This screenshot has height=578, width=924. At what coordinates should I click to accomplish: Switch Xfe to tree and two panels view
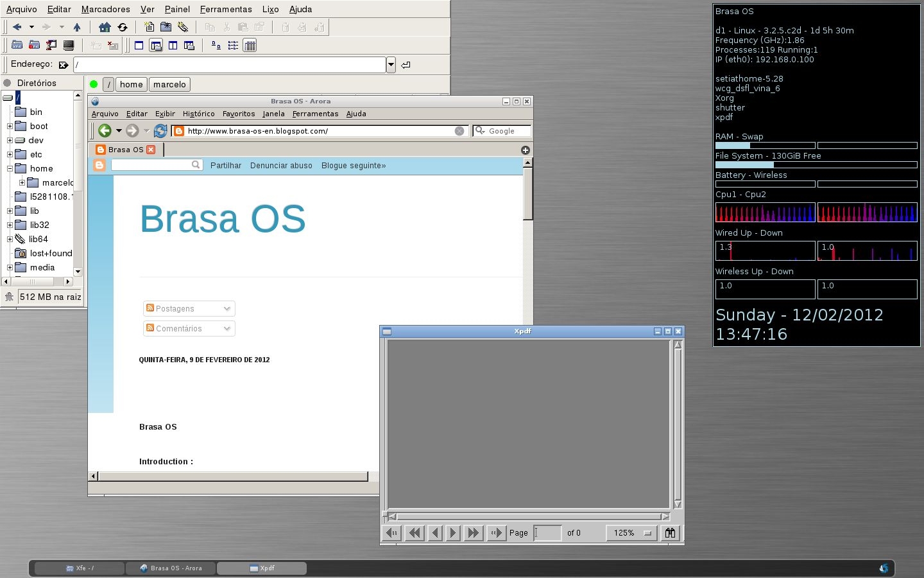coord(189,46)
